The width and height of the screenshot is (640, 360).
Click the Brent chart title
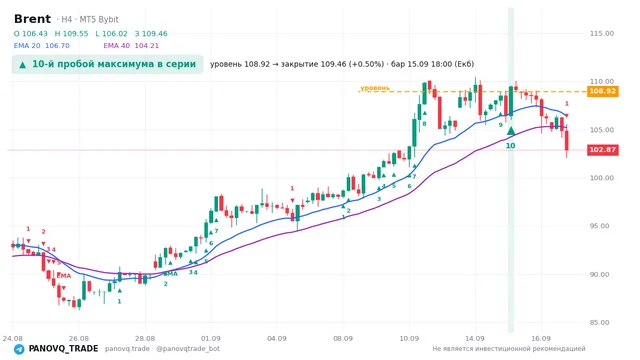[32, 19]
